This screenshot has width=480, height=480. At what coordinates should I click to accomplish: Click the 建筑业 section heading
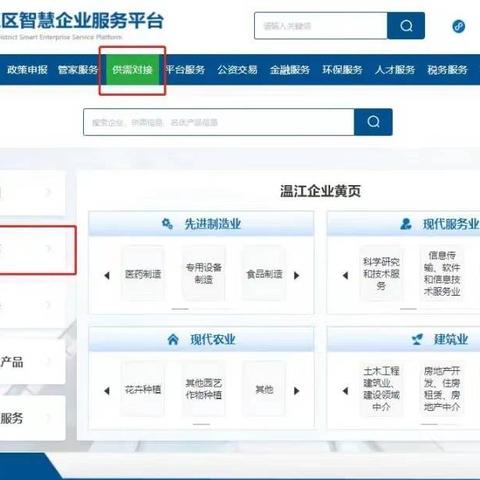tap(451, 339)
